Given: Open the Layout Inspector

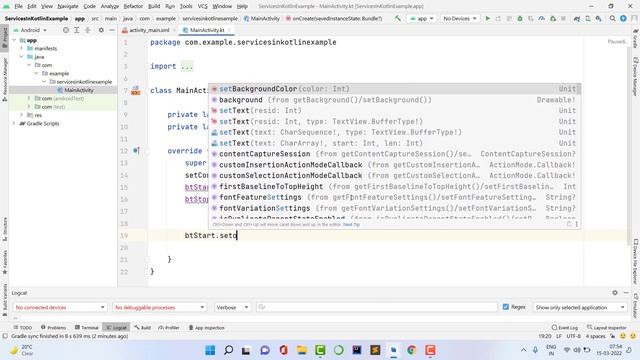Looking at the screenshot, I should [607, 327].
